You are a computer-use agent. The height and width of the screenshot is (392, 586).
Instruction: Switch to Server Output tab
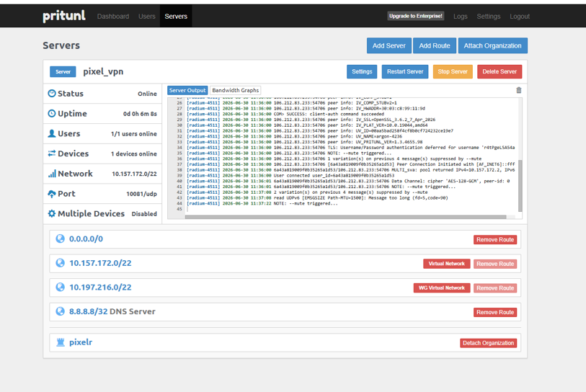tap(187, 90)
